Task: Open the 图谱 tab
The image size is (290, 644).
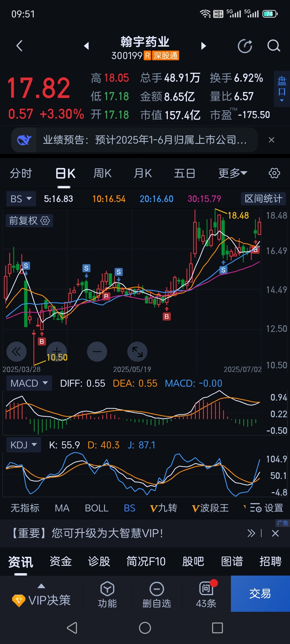Action: pyautogui.click(x=232, y=561)
